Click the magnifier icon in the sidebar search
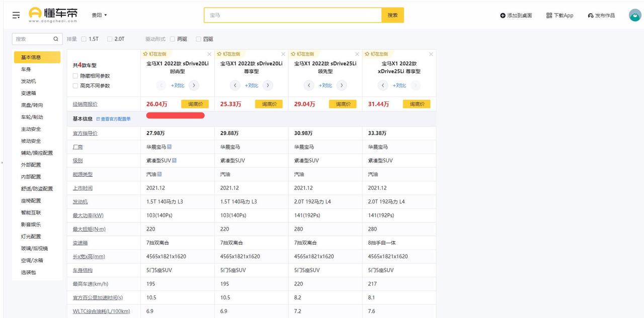The height and width of the screenshot is (318, 644). pos(56,39)
